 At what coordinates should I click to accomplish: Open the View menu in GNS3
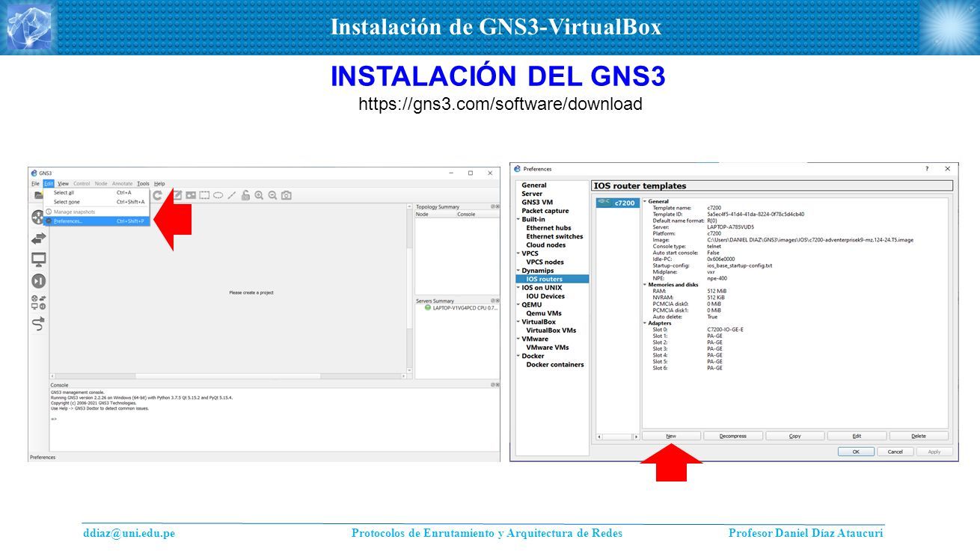(64, 184)
